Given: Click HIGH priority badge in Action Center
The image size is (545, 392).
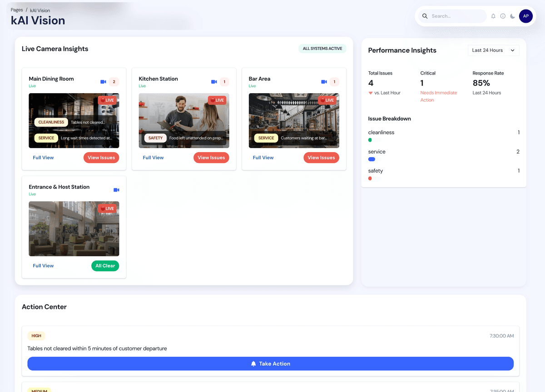Looking at the screenshot, I should [x=36, y=336].
